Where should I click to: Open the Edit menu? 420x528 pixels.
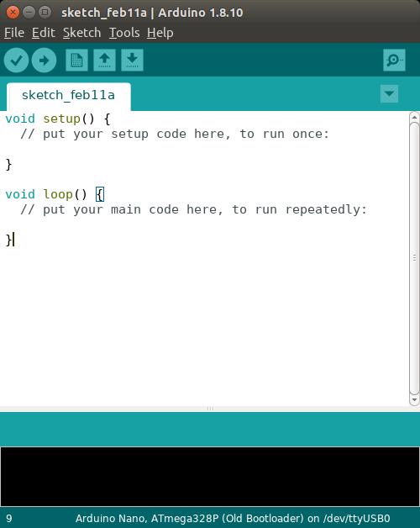pyautogui.click(x=44, y=33)
